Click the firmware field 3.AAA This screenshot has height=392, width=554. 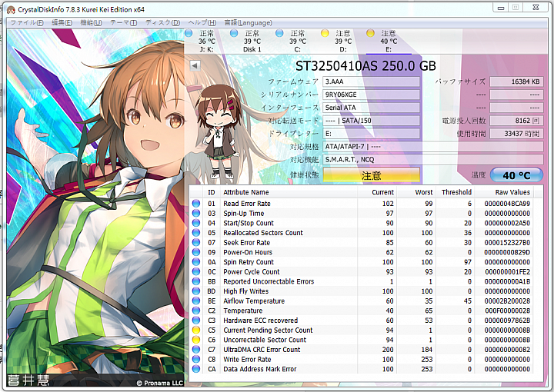click(371, 81)
